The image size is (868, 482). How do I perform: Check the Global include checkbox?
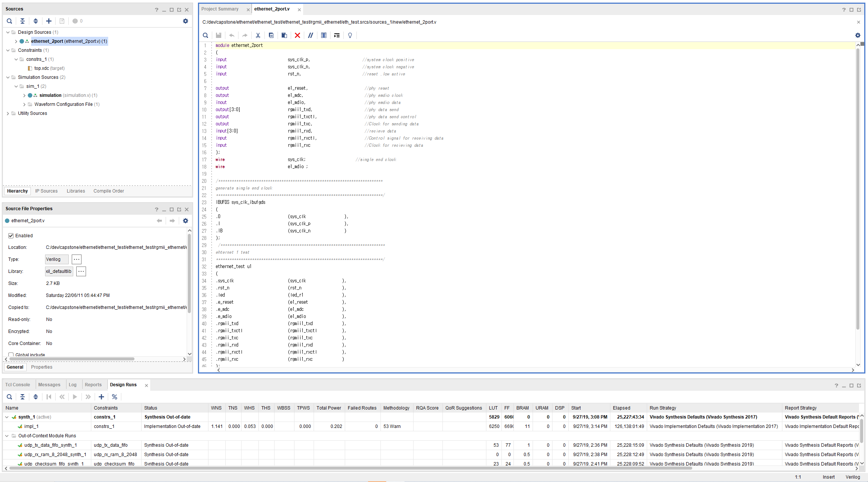coord(11,355)
